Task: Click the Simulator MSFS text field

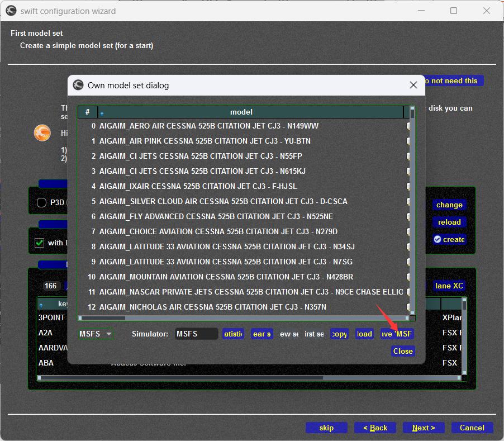Action: pyautogui.click(x=196, y=334)
